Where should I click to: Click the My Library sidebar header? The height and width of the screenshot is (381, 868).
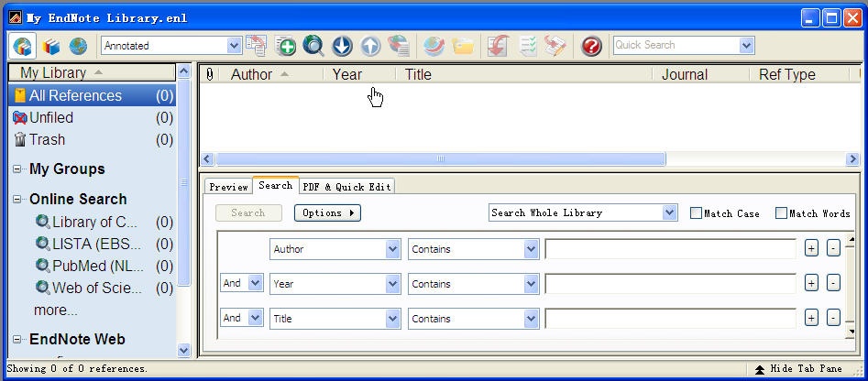(x=92, y=72)
